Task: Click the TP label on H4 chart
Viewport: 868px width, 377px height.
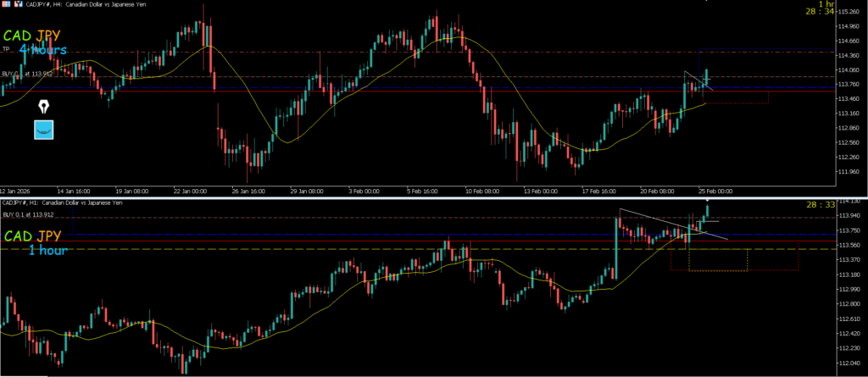Action: pos(5,49)
